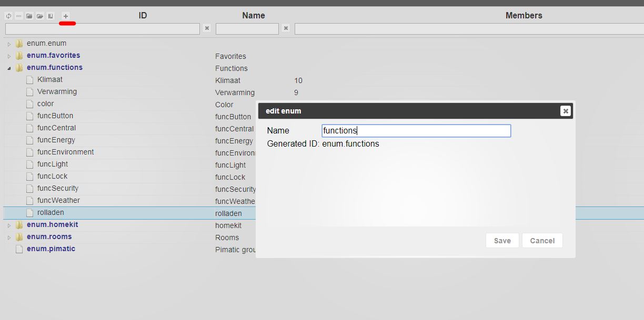
Task: Click the ID filter input field
Action: click(x=103, y=29)
